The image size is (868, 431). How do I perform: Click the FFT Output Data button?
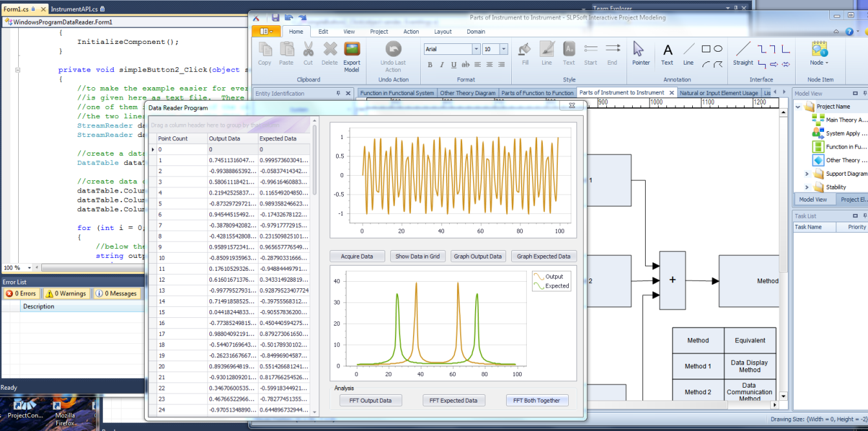pyautogui.click(x=370, y=401)
